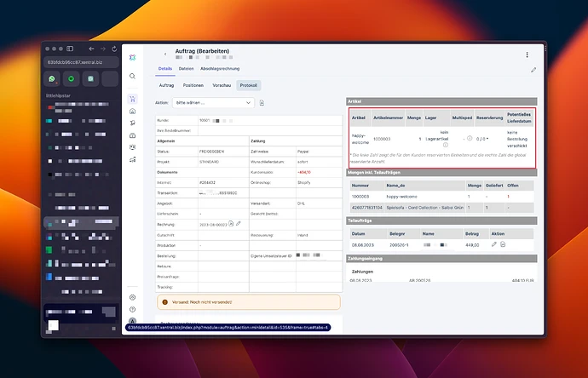Click the Internet order number #284432
Image resolution: width=588 pixels, height=378 pixels.
tap(207, 182)
